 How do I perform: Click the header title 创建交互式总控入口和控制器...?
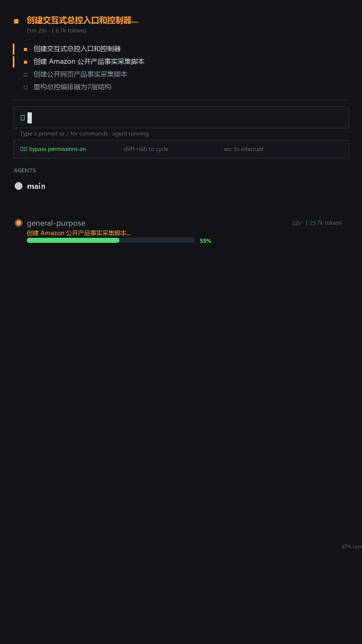(82, 20)
